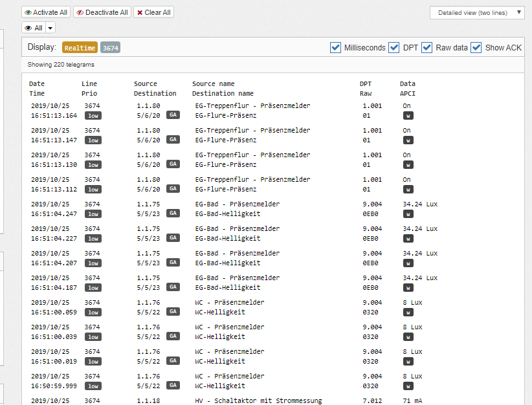The image size is (532, 405).
Task: Click the orange Realtime badge
Action: [x=80, y=47]
